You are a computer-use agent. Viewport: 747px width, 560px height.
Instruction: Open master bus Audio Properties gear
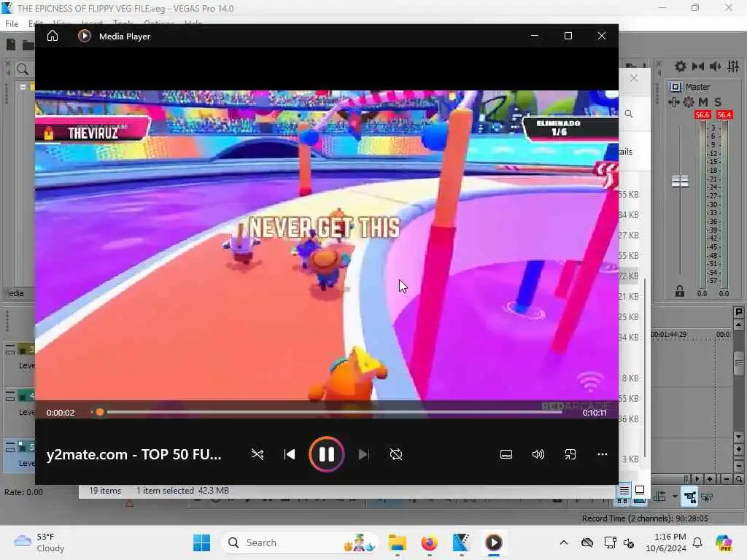[681, 66]
